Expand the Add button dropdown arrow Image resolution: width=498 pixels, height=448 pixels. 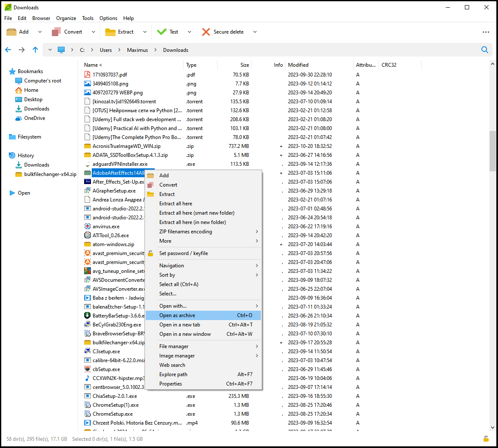(40, 32)
